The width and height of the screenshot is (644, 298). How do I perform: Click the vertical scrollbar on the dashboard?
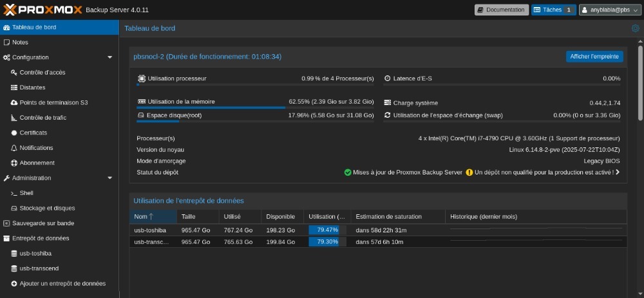tap(639, 84)
